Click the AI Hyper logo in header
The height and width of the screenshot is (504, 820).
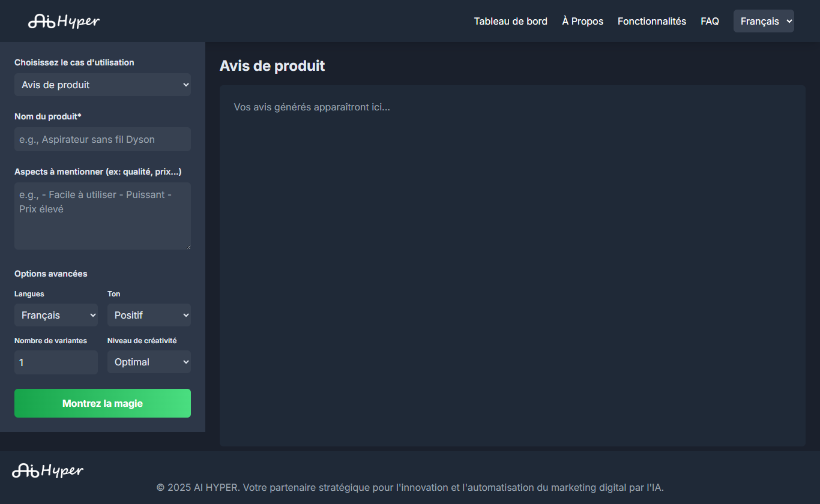click(x=64, y=21)
